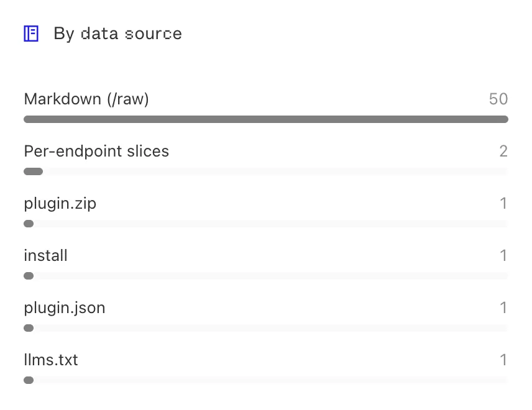Click the count 2 for Per-endpoint slices
Screen dimensions: 532x410
[x=503, y=151]
